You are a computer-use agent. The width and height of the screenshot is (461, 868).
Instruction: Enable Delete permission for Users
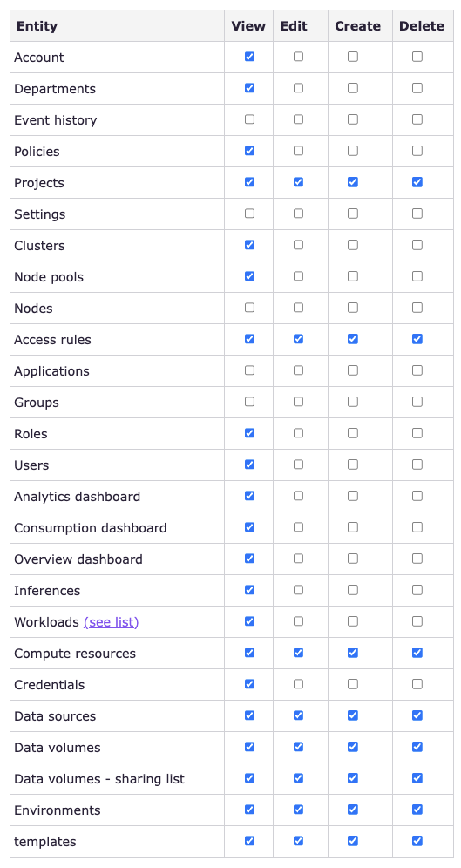417,465
